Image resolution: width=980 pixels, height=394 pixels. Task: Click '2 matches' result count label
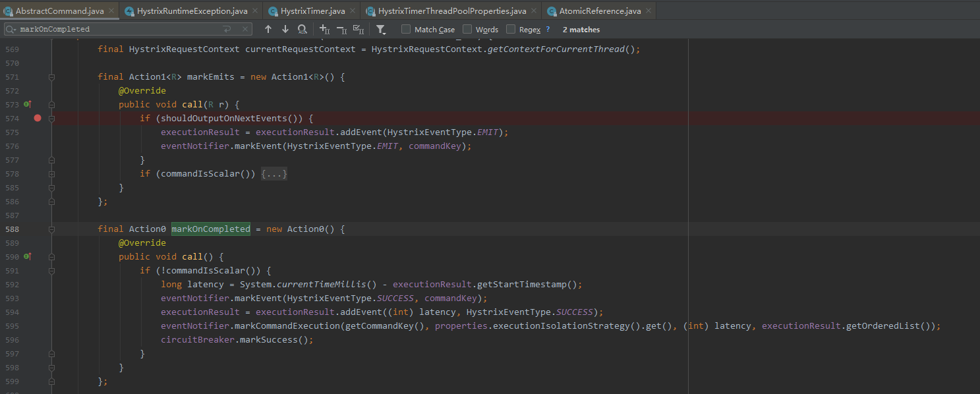click(x=581, y=29)
